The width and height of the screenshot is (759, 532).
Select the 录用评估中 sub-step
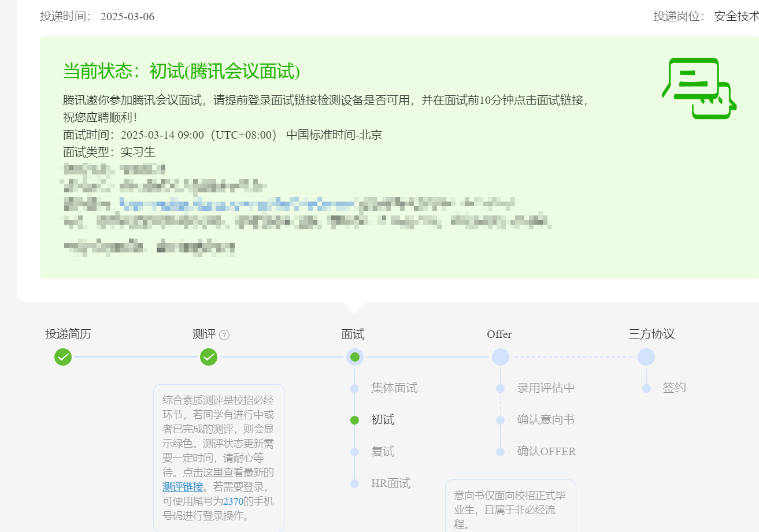click(x=546, y=388)
